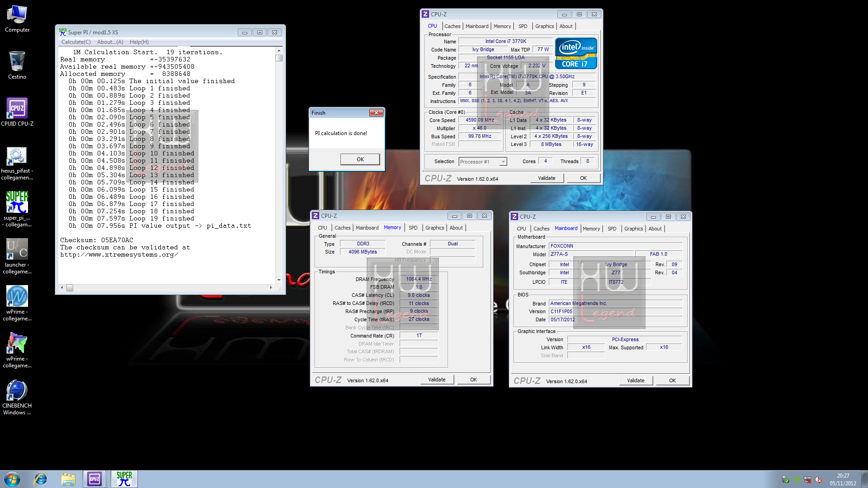Click OK in the Mainboard CPU-Z window

pyautogui.click(x=672, y=380)
